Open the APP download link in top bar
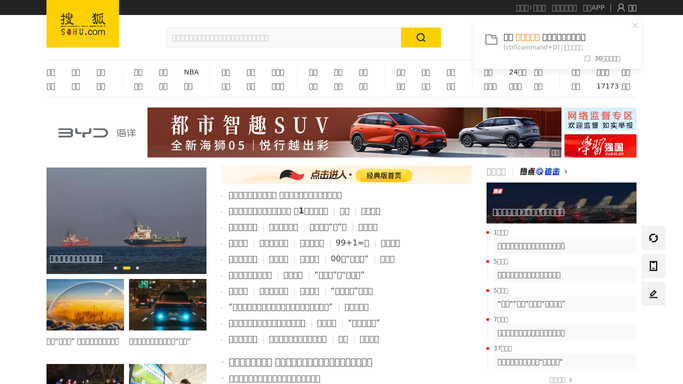This screenshot has width=683, height=384. [594, 8]
